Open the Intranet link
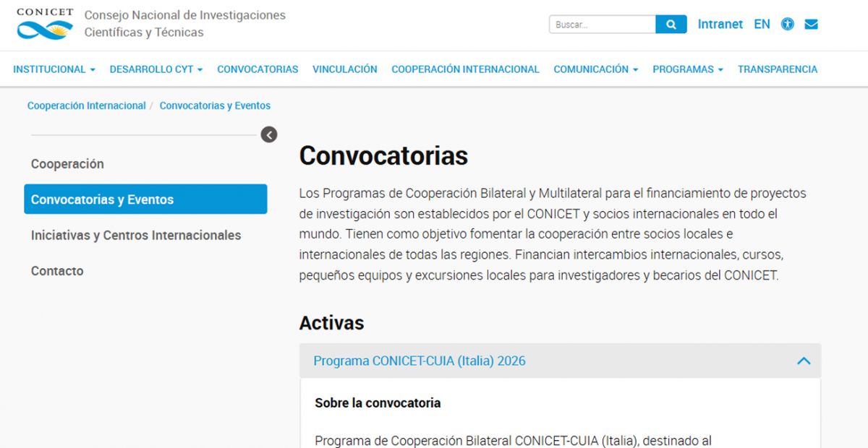Image resolution: width=868 pixels, height=448 pixels. coord(720,24)
